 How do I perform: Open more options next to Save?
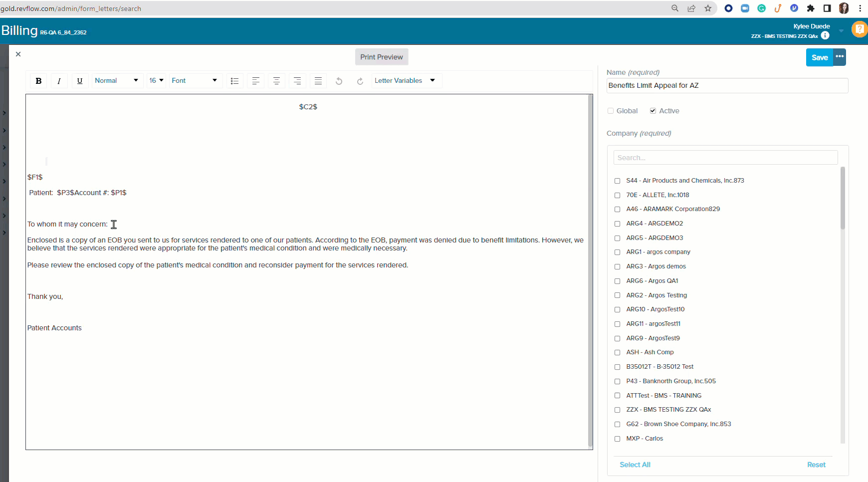[840, 57]
